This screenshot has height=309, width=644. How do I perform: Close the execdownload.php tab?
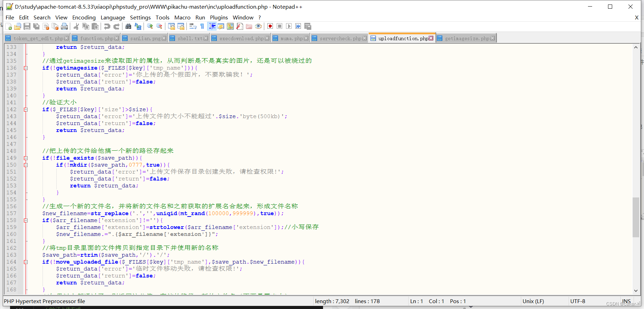[267, 38]
